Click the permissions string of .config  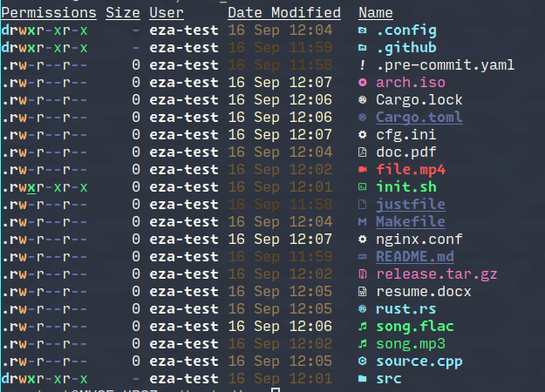click(x=44, y=30)
